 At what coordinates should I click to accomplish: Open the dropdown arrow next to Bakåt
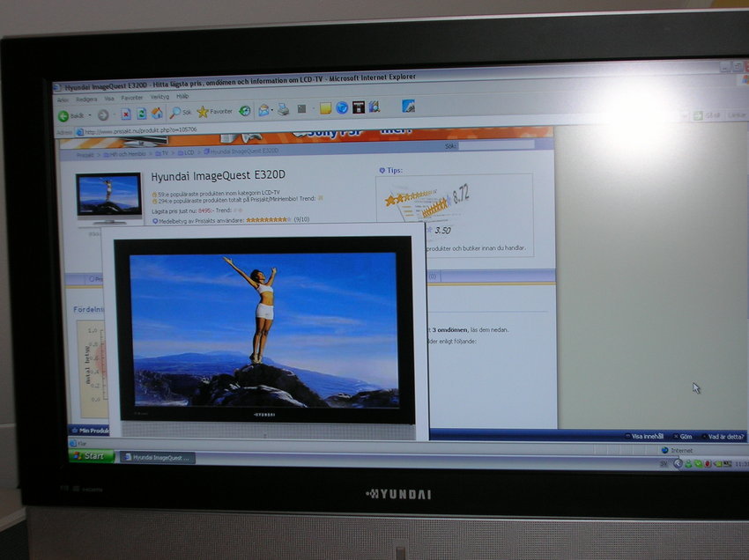point(90,115)
